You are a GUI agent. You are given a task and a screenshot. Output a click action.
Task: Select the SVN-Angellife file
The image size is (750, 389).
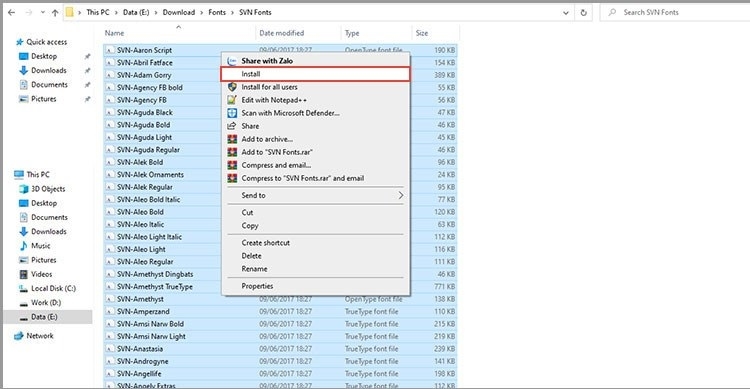tap(139, 374)
